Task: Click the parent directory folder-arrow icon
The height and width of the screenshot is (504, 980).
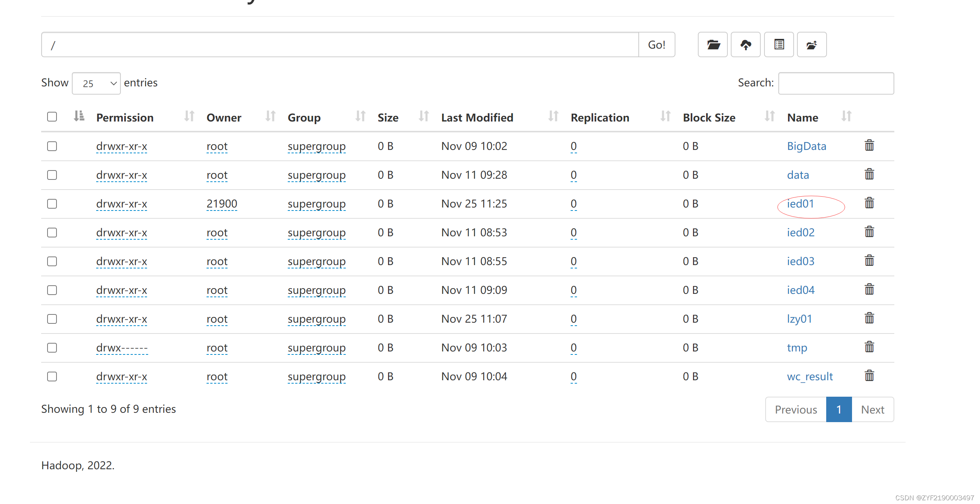Action: coord(812,44)
